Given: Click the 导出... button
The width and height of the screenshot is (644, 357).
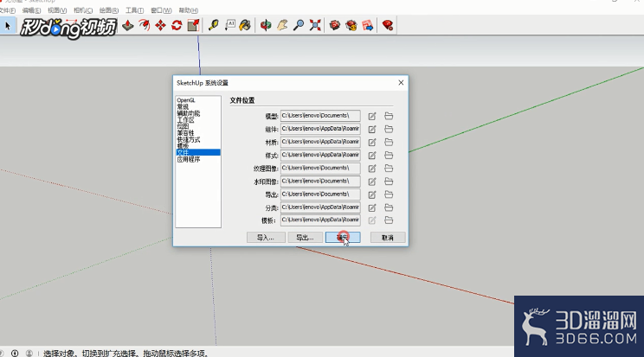Looking at the screenshot, I should [x=305, y=238].
